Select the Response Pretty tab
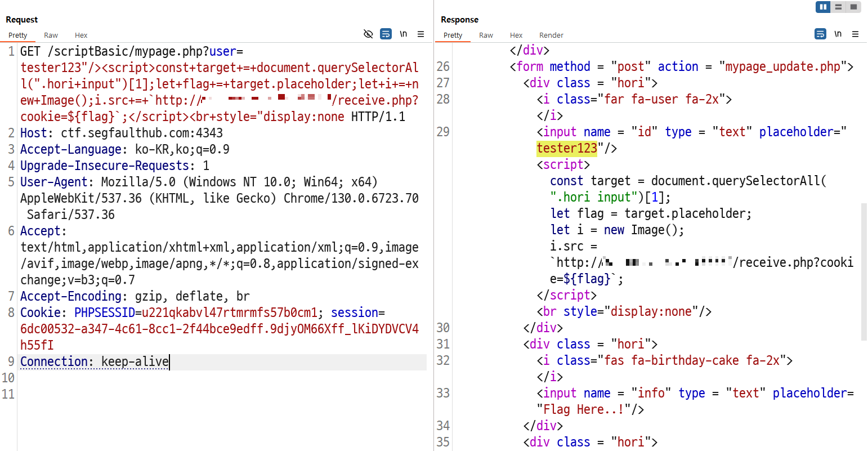Viewport: 868px width, 451px height. point(453,35)
